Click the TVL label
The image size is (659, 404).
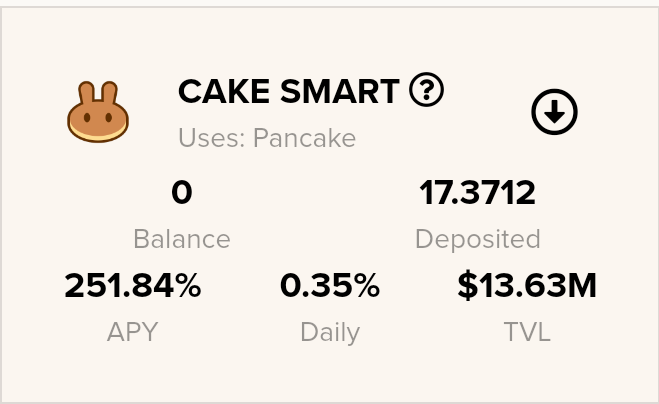(527, 332)
